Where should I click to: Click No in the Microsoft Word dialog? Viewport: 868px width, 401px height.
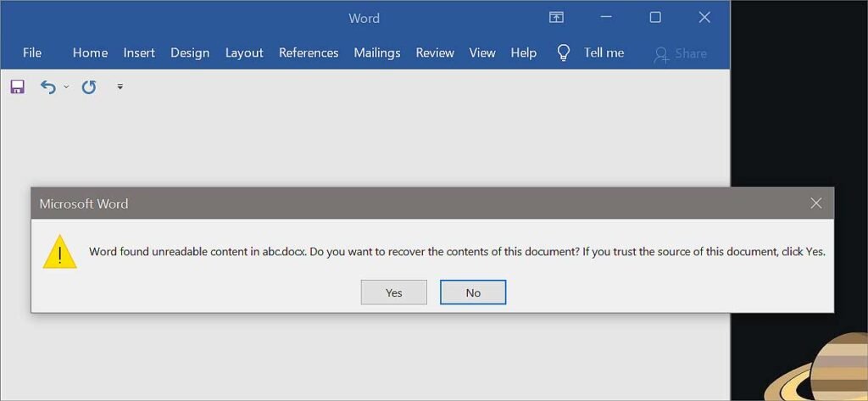pos(473,292)
